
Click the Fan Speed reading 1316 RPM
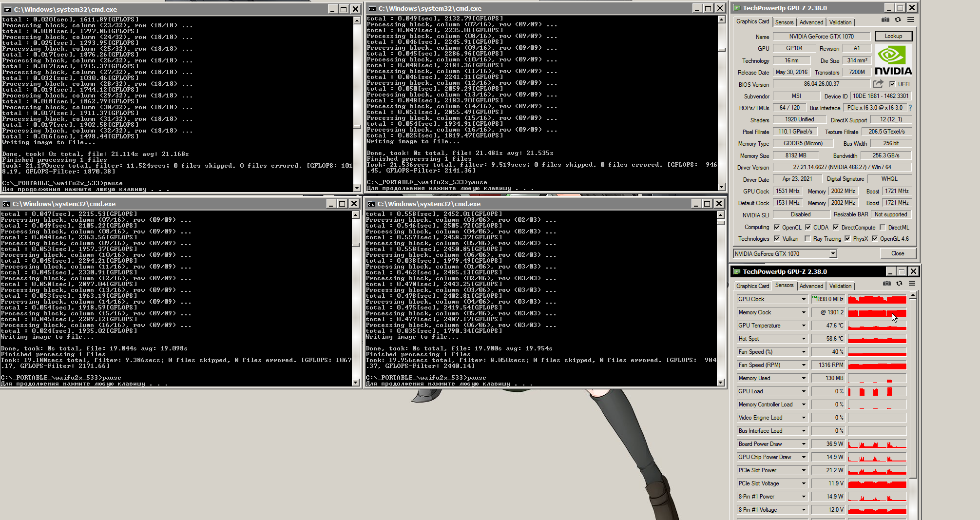point(828,365)
